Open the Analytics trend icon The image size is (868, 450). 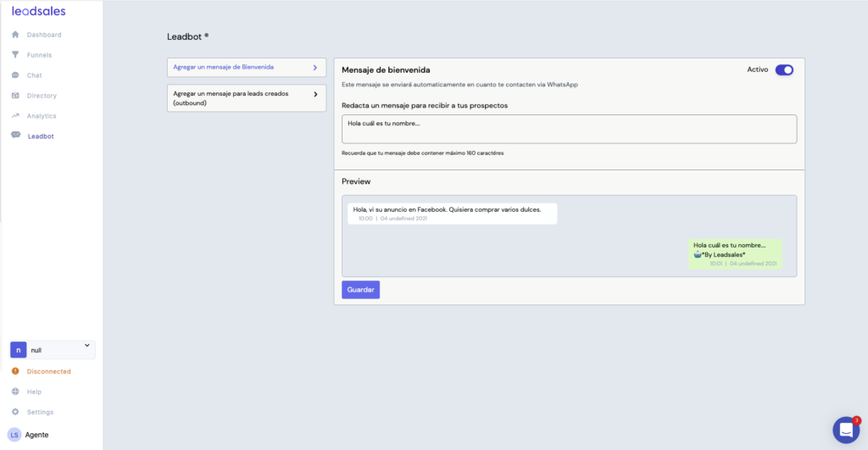click(15, 116)
